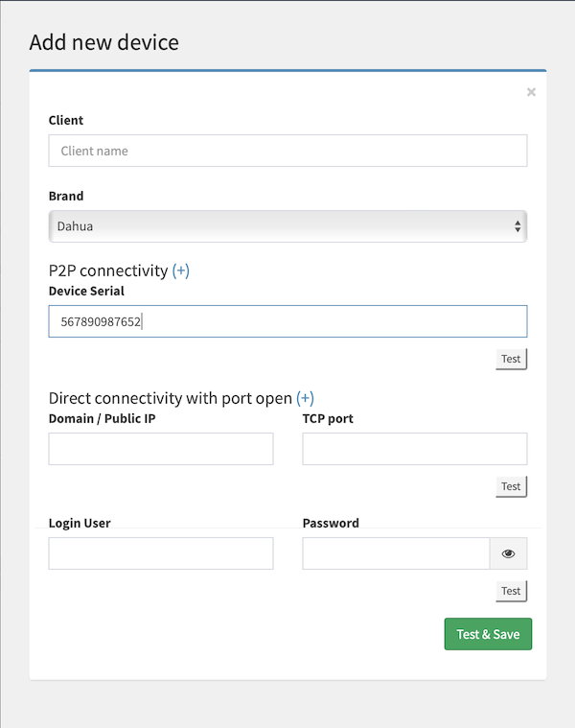This screenshot has height=728, width=575.
Task: Close the Add new device dialog
Action: (531, 92)
